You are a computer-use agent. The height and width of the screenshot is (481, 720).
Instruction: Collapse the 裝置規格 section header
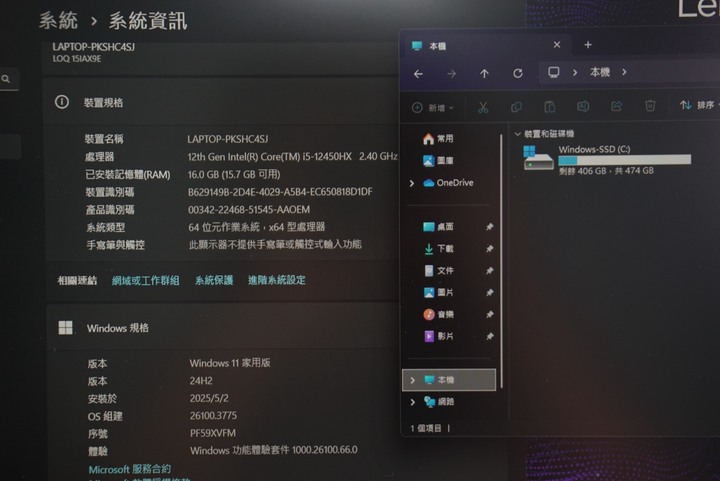(x=220, y=102)
